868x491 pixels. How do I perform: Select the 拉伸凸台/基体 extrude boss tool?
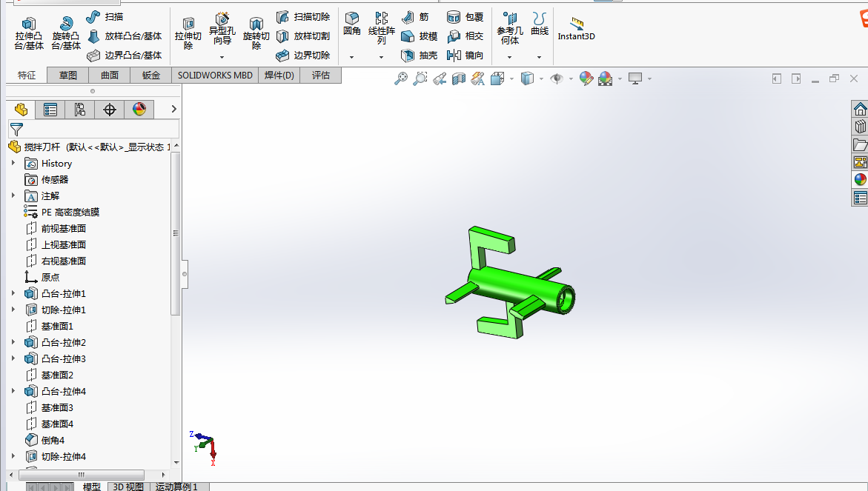pyautogui.click(x=29, y=34)
